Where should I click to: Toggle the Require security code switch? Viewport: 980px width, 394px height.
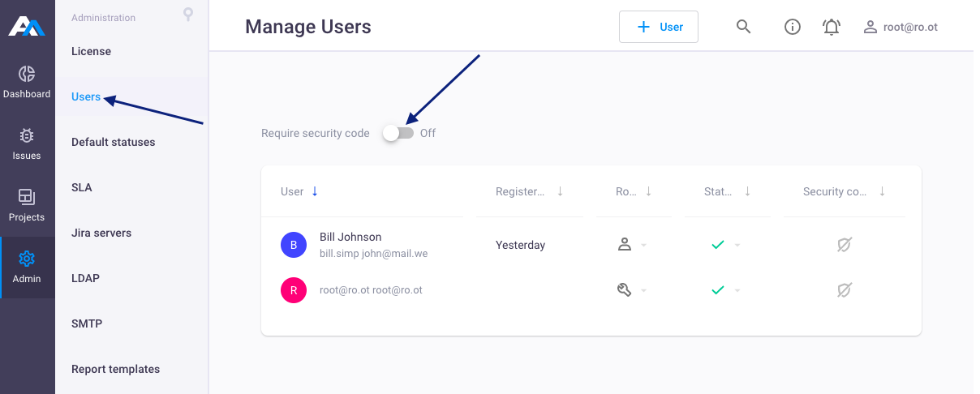[x=398, y=133]
